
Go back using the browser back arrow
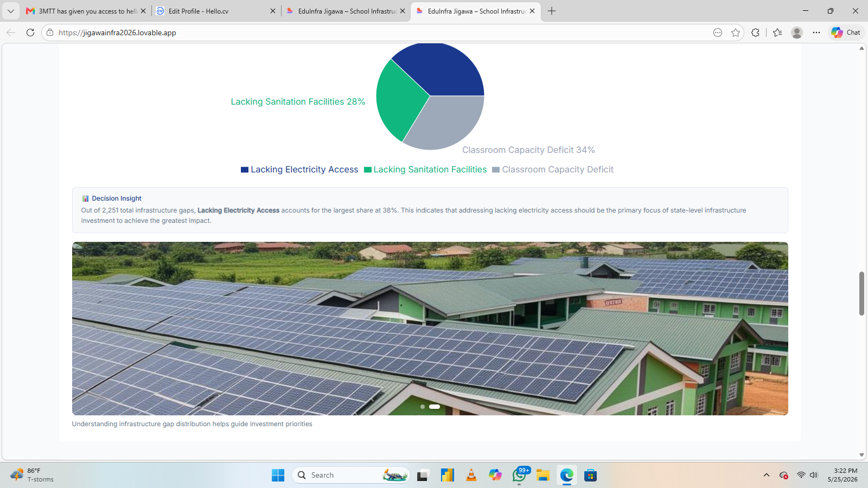pos(11,33)
